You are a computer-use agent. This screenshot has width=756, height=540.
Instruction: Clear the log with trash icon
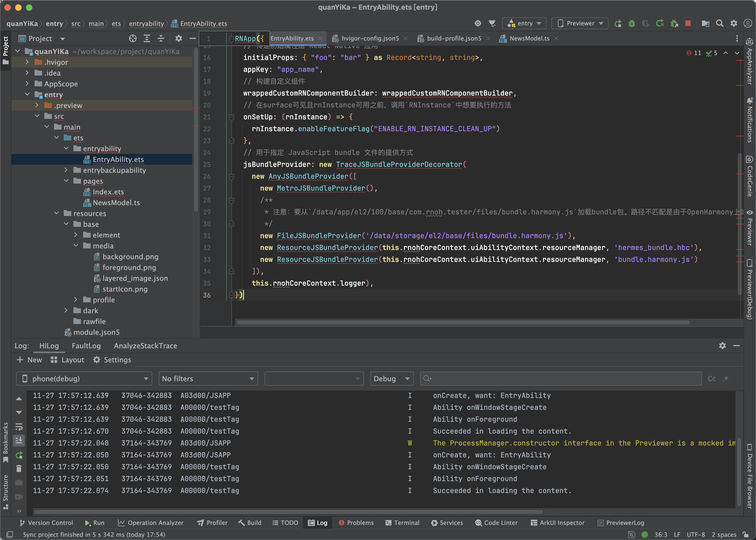point(19,468)
